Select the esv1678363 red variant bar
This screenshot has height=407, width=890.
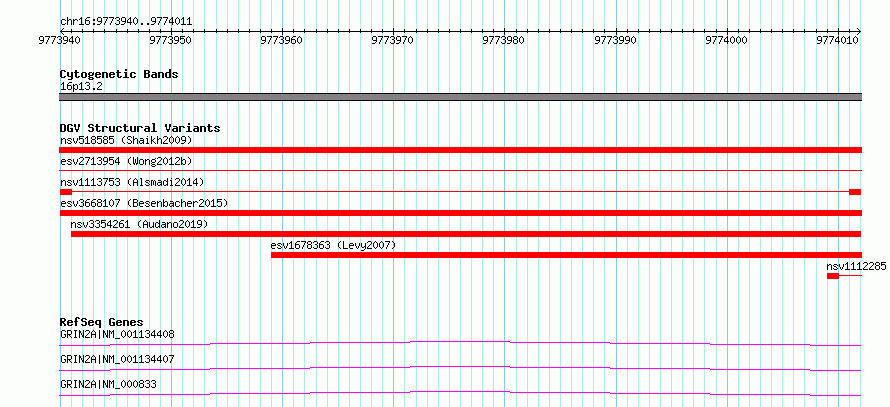coord(566,255)
